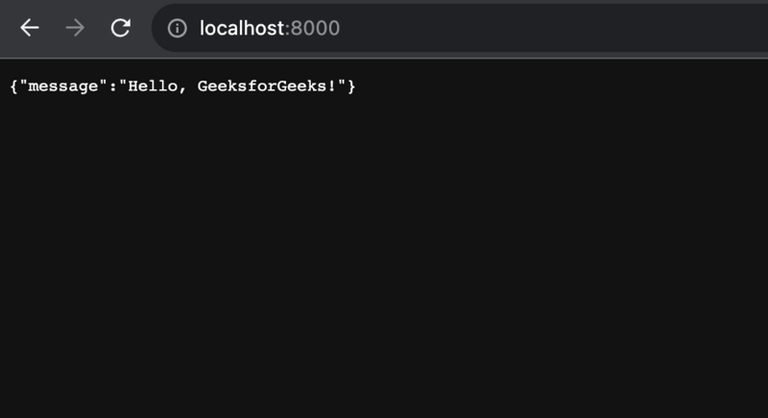Click the opening curly brace of the JSON
The image size is (768, 418).
[14, 87]
